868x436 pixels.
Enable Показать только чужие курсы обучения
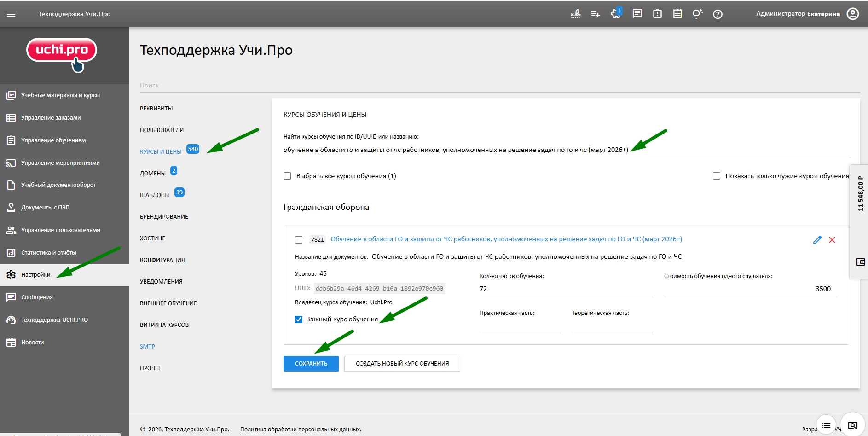(x=717, y=176)
